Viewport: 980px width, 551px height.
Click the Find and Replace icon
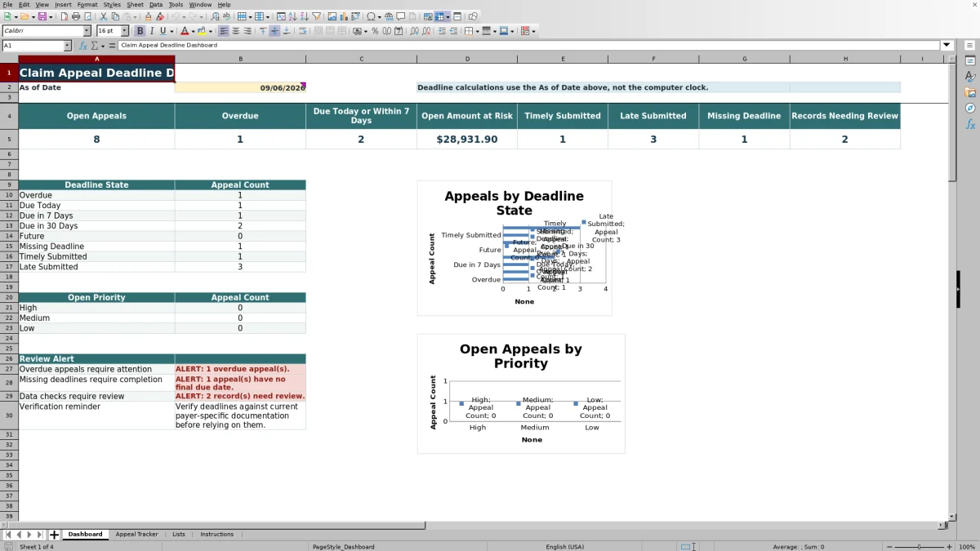[215, 16]
